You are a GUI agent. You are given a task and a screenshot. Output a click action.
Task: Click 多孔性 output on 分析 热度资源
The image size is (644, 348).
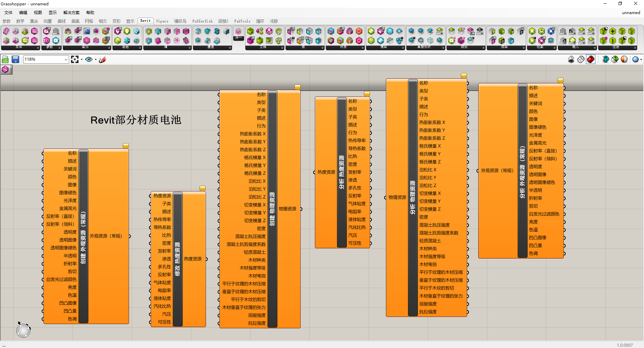click(355, 188)
